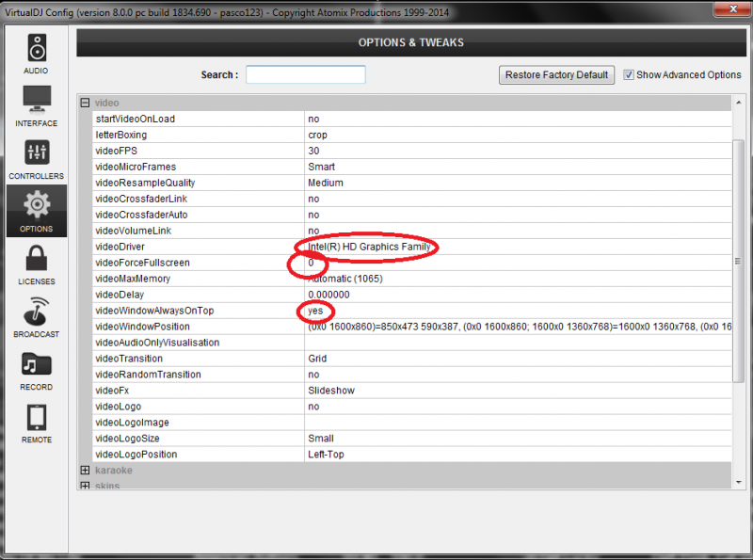Open the Licenses padlock section
The height and width of the screenshot is (560, 753).
click(x=37, y=264)
